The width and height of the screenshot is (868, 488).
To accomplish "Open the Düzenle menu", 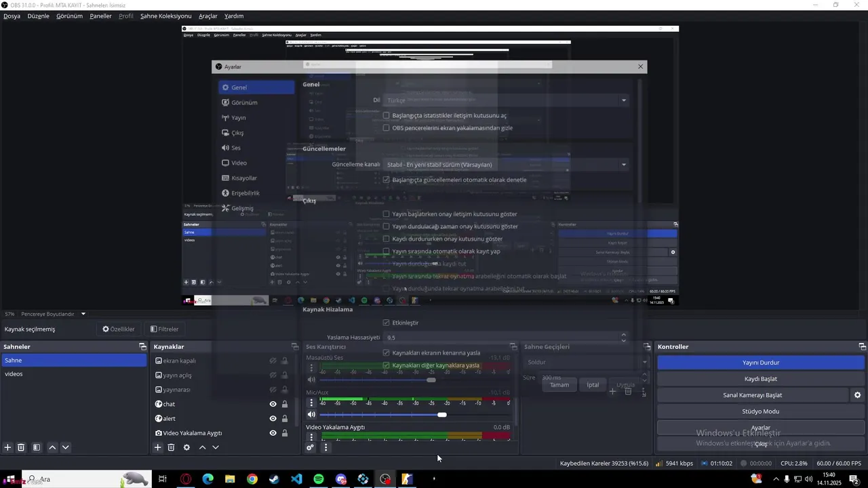I will tap(38, 16).
